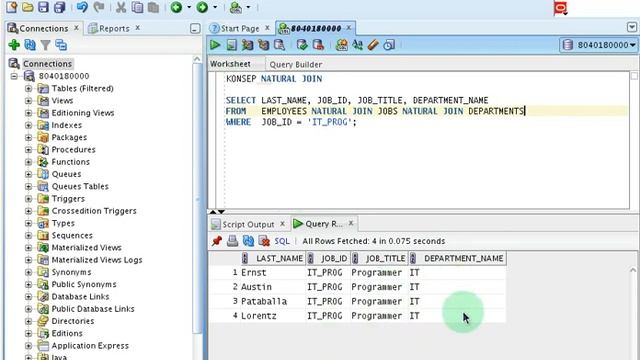Click the Rollback icon
This screenshot has height=360, width=640.
318,44
